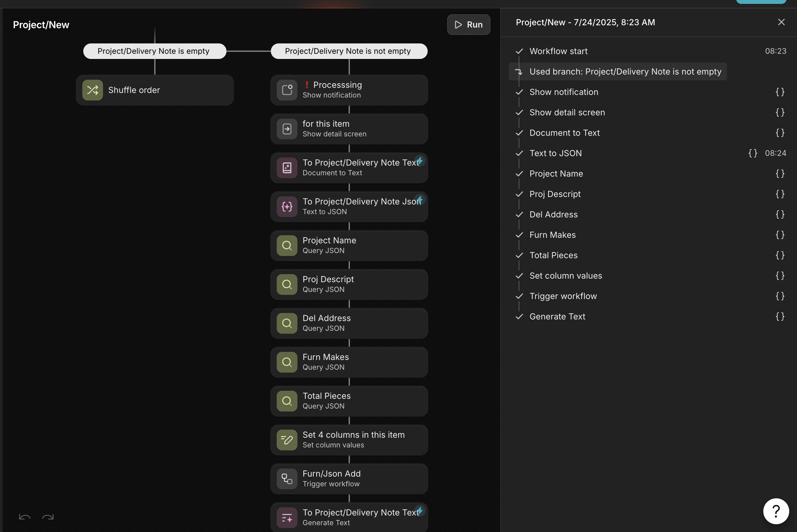Open the Used branch log entry
Viewport: 797px width, 532px height.
pyautogui.click(x=617, y=72)
